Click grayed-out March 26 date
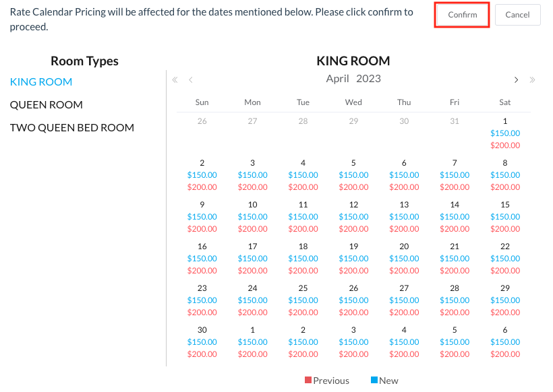The image size is (553, 392). tap(202, 121)
